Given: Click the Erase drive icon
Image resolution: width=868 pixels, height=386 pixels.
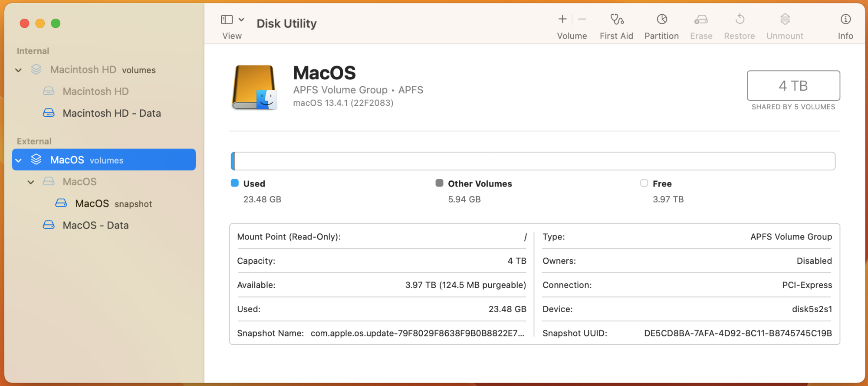Looking at the screenshot, I should pyautogui.click(x=701, y=19).
